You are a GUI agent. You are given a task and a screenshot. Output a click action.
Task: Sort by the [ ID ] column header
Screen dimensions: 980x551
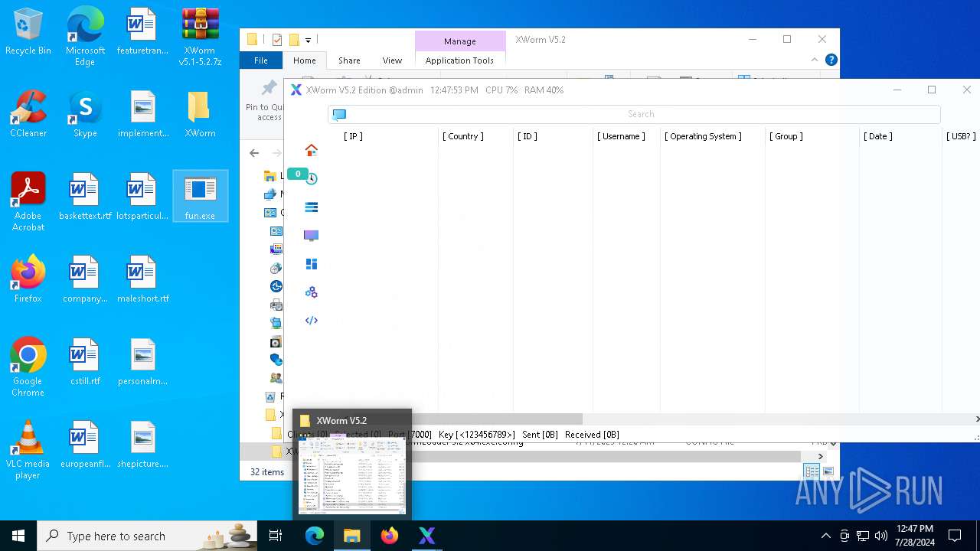[527, 136]
